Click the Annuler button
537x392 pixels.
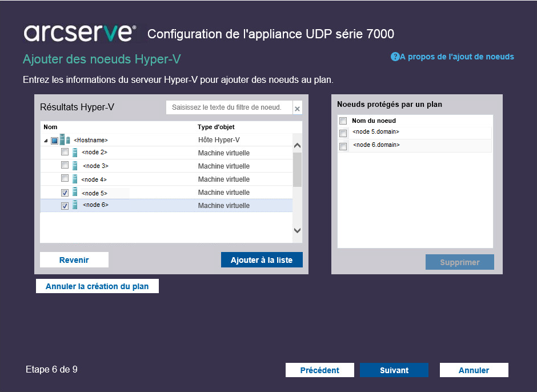[x=474, y=370]
